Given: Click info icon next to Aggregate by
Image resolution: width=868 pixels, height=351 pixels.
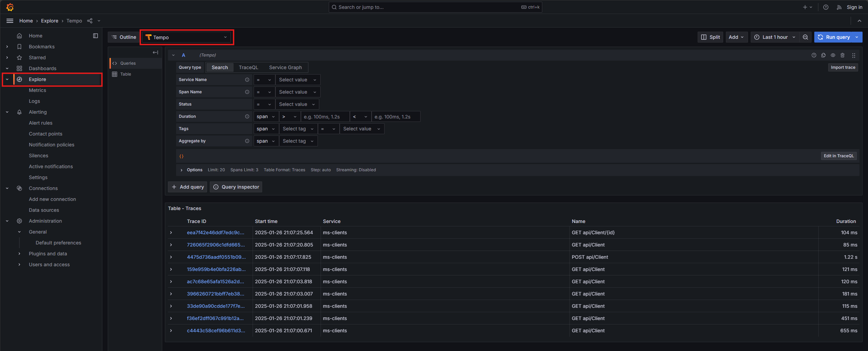Looking at the screenshot, I should [247, 141].
